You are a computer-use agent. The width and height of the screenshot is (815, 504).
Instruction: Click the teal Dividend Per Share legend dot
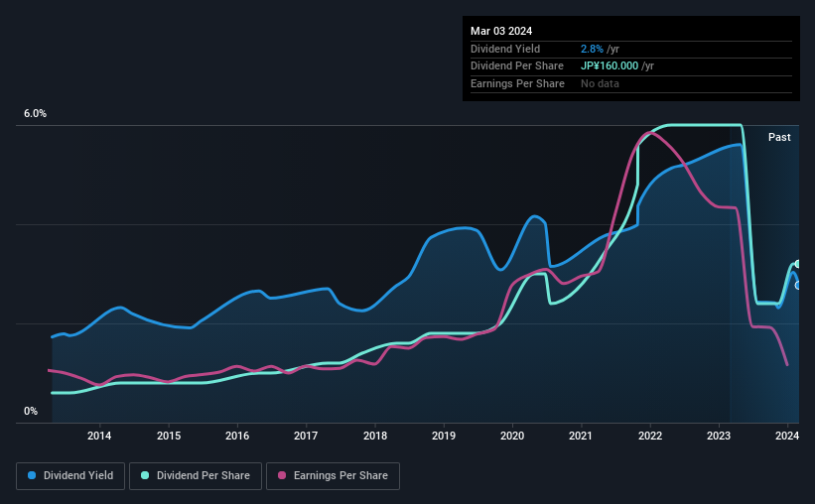tap(145, 475)
